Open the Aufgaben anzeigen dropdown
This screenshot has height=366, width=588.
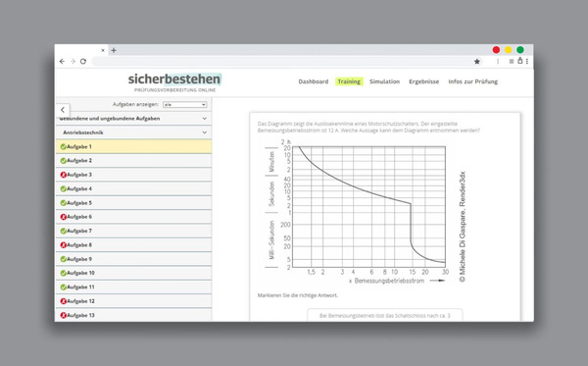[185, 104]
